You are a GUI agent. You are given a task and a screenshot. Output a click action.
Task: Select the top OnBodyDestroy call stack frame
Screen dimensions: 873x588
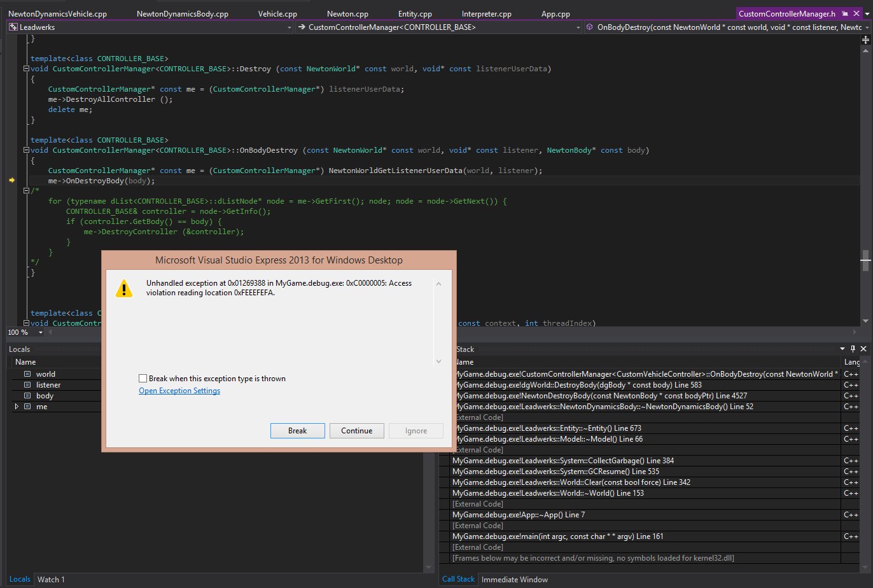click(646, 374)
